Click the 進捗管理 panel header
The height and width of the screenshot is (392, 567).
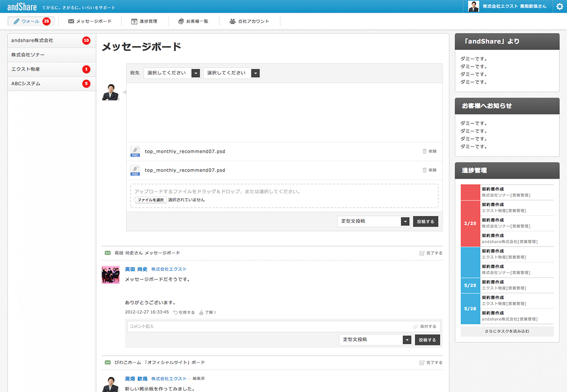pyautogui.click(x=507, y=170)
